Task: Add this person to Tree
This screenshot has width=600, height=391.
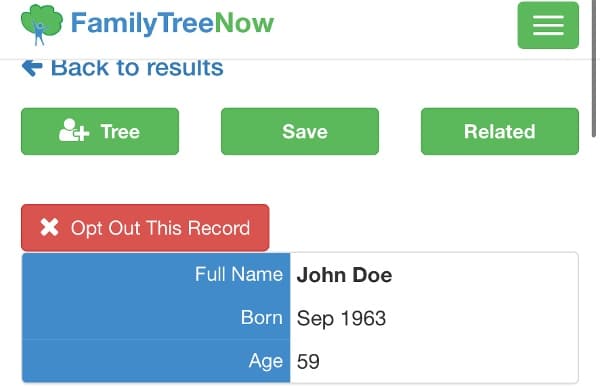Action: point(100,131)
